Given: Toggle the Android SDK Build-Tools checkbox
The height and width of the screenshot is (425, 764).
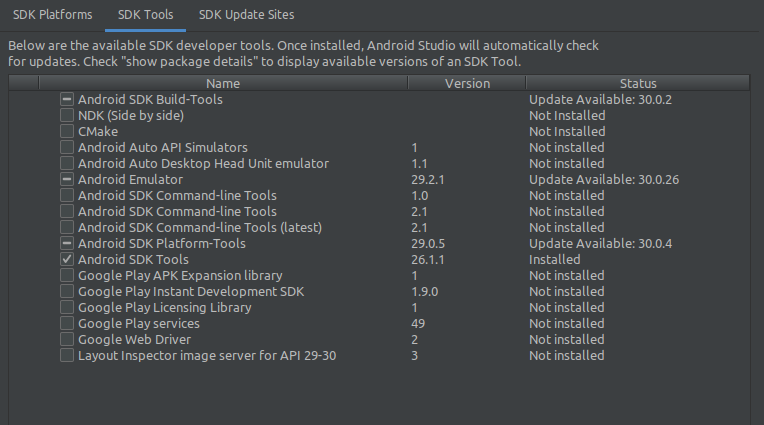Looking at the screenshot, I should coord(67,99).
